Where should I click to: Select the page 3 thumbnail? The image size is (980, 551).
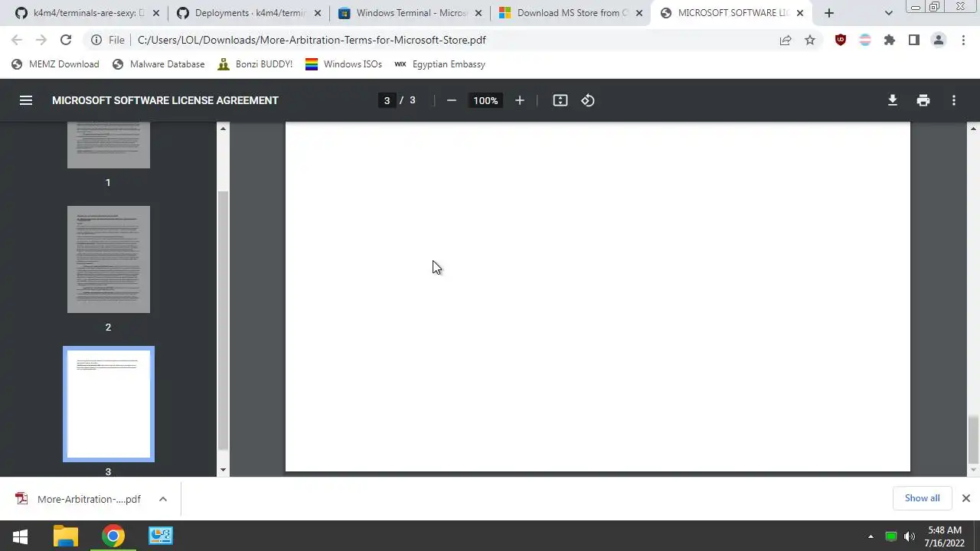[109, 404]
